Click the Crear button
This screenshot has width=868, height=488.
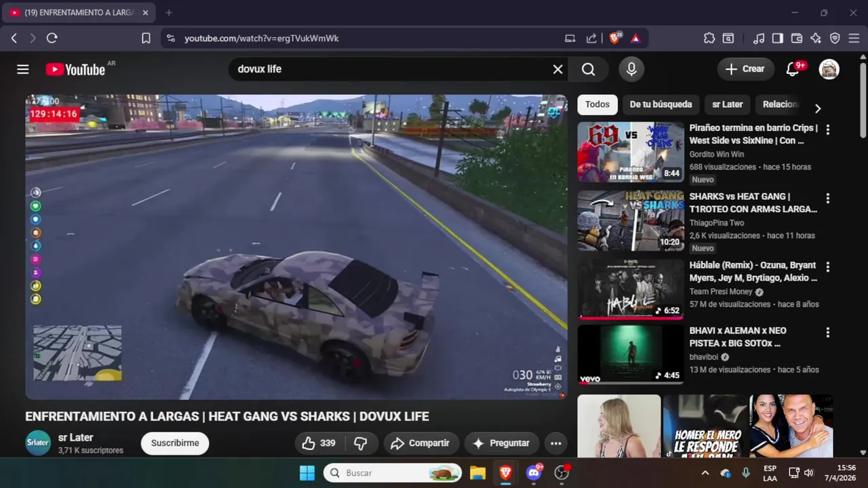[745, 69]
